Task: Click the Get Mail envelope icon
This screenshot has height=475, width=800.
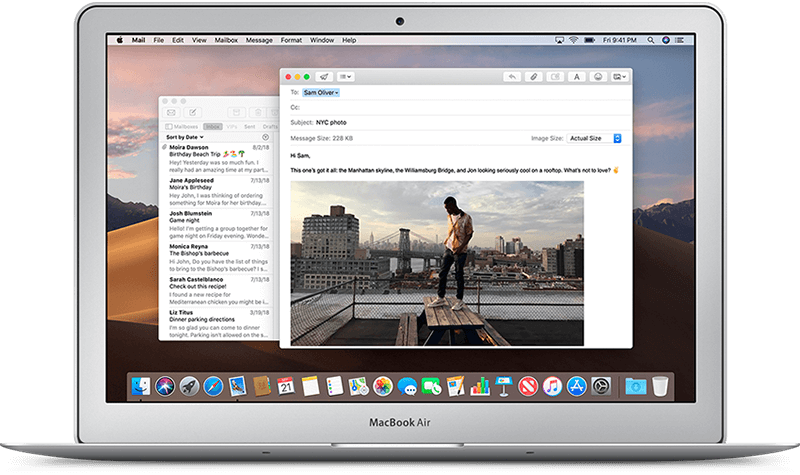Action: point(170,111)
